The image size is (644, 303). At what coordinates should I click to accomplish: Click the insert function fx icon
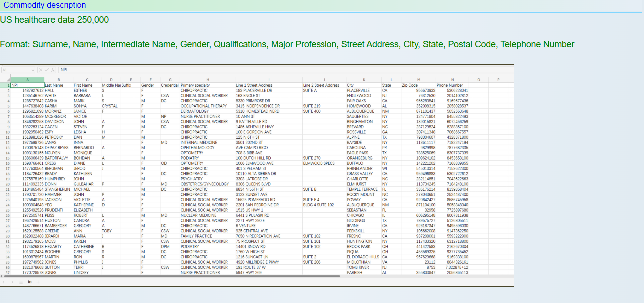[54, 70]
